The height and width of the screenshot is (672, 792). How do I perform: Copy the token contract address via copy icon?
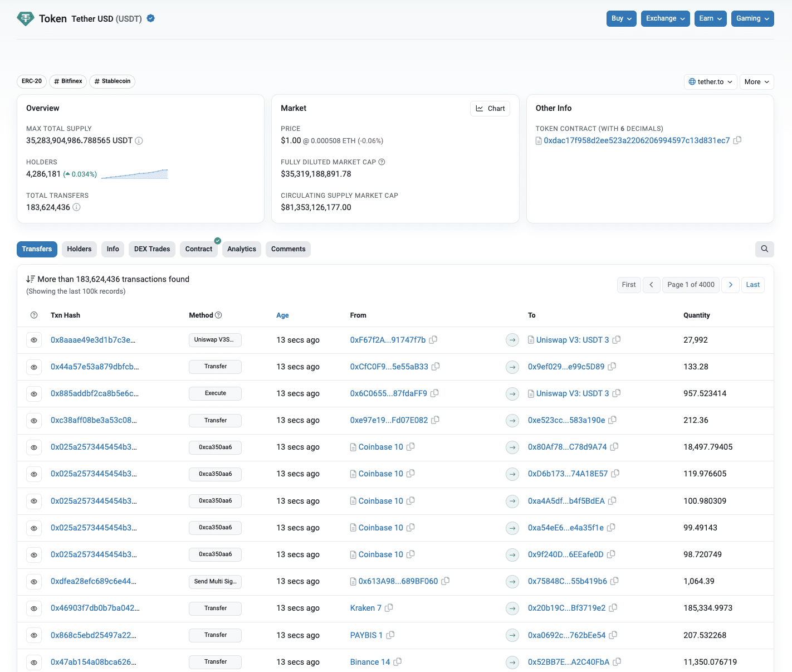[x=737, y=140]
